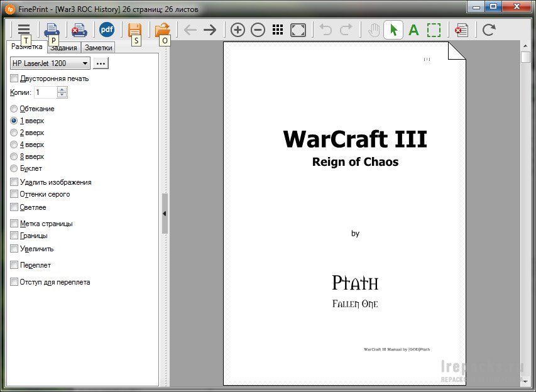Viewport: 536px width, 392px height.
Task: Switch to the Заметки tab
Action: pos(98,48)
